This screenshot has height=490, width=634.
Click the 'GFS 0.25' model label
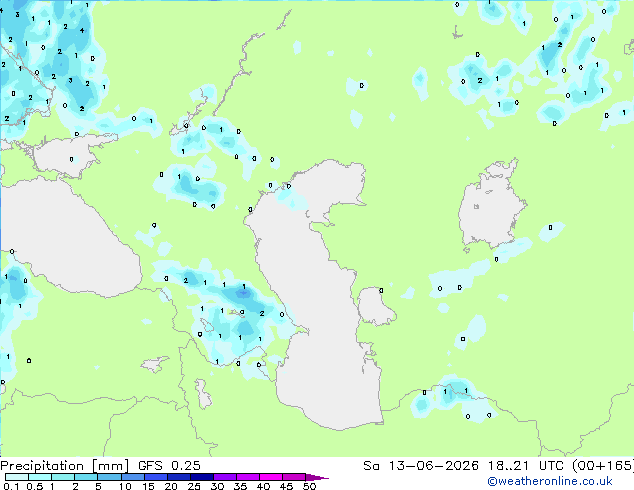click(169, 466)
